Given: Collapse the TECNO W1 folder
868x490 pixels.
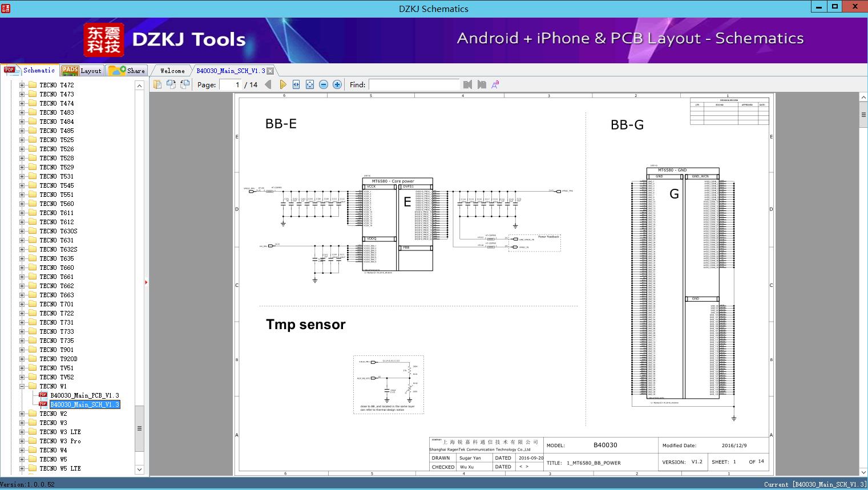Looking at the screenshot, I should 22,386.
